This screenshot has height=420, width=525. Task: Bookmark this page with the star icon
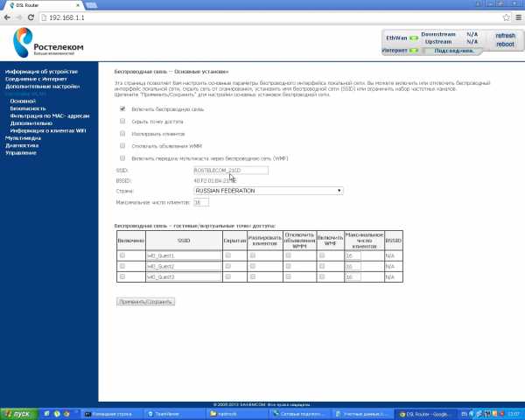point(507,17)
